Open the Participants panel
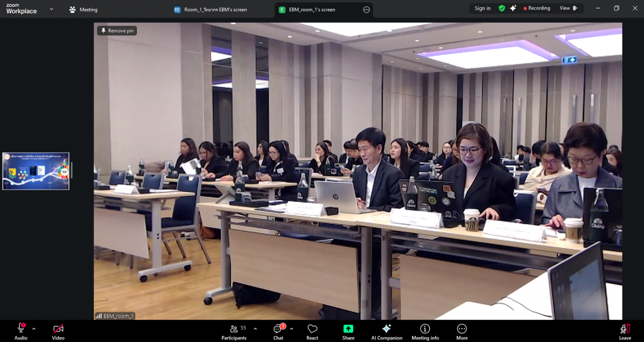 (x=234, y=330)
